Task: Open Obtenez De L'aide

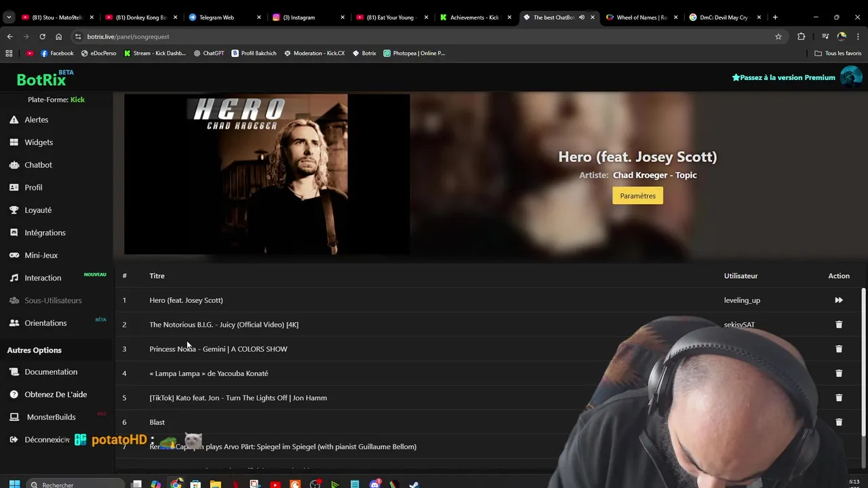Action: click(56, 394)
